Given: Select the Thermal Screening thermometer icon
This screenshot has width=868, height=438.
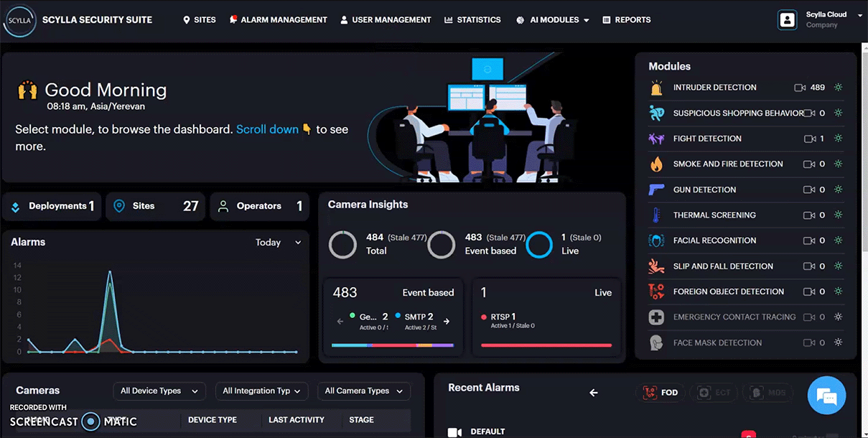Looking at the screenshot, I should (x=656, y=215).
